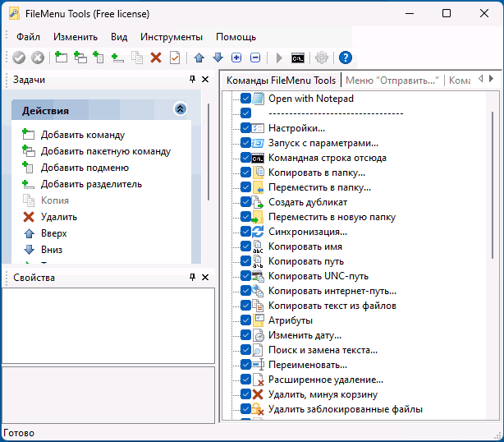The width and height of the screenshot is (504, 442).
Task: Click the Open with Notepad icon
Action: tap(258, 99)
